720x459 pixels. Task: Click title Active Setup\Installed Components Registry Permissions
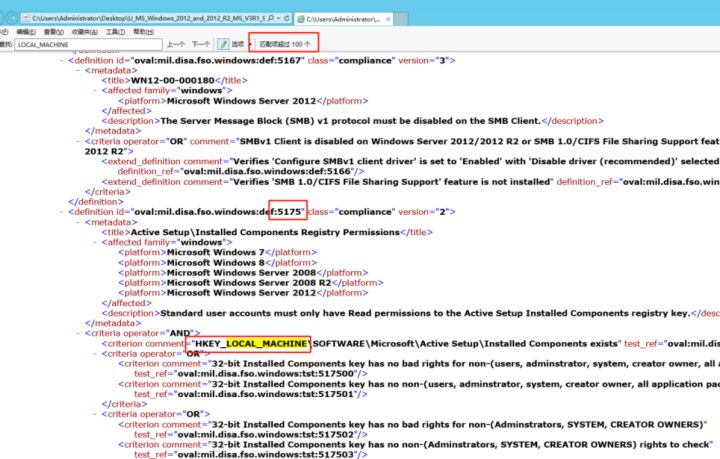tap(265, 232)
